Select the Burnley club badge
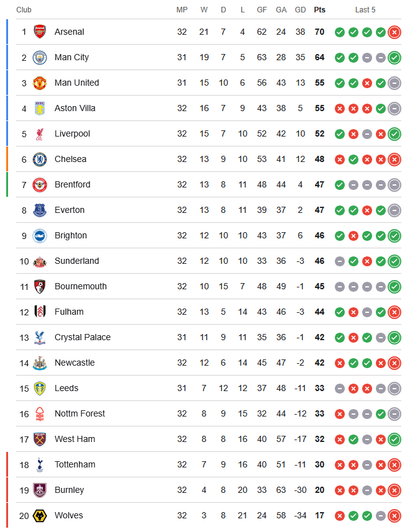Image resolution: width=410 pixels, height=532 pixels. point(39,490)
